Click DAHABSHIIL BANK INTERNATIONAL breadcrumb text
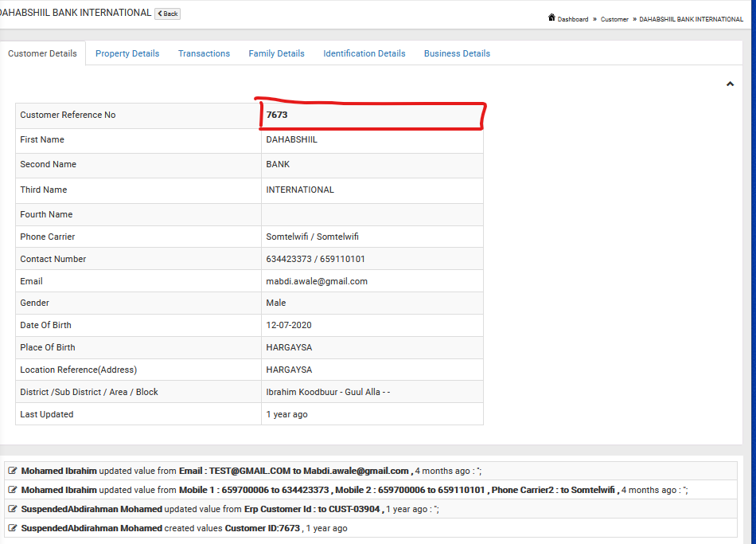The height and width of the screenshot is (544, 756). [x=691, y=19]
